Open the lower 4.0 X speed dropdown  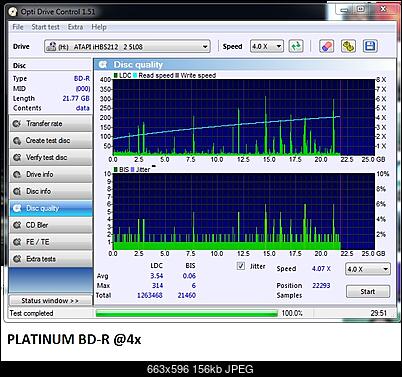[368, 269]
